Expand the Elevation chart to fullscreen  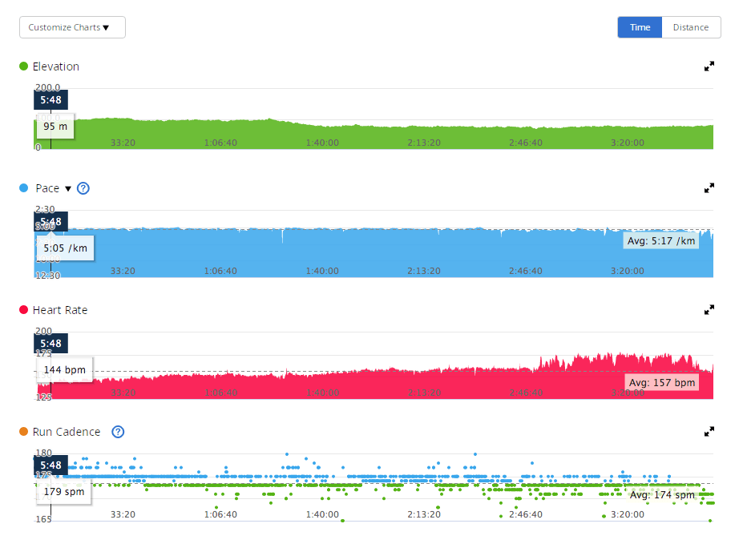pos(709,66)
